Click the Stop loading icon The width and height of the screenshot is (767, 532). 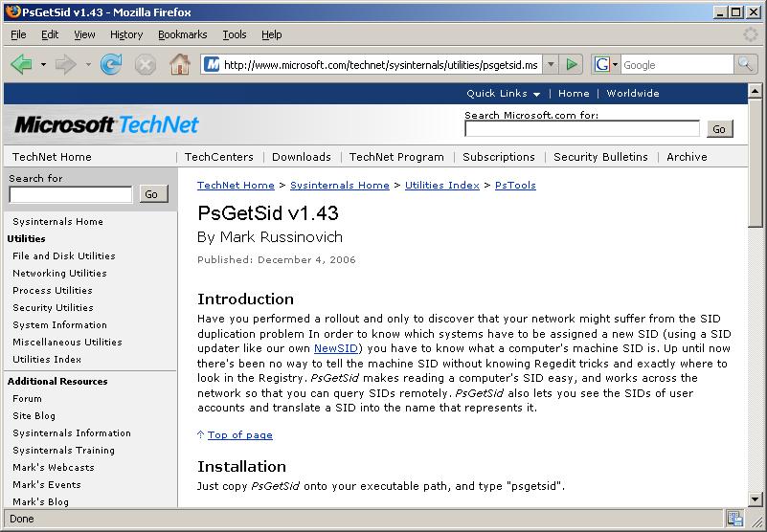[x=146, y=64]
